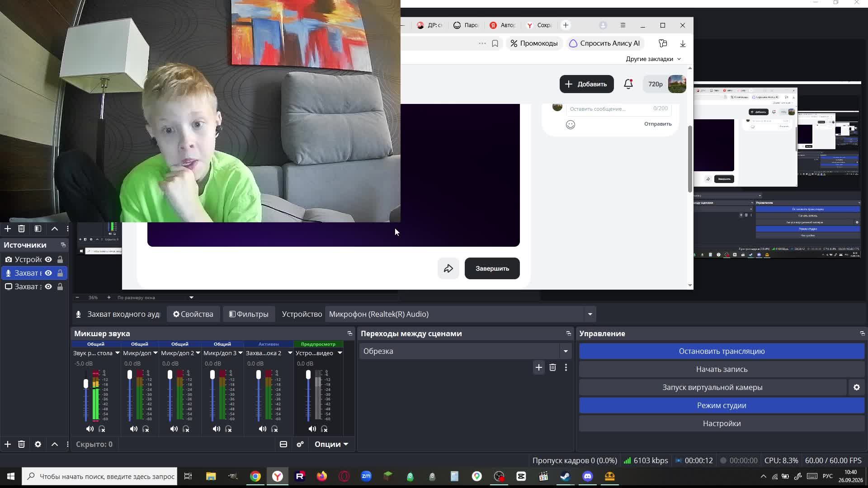The image size is (868, 488).
Task: Switch to the ДР: browser tab
Action: [429, 25]
